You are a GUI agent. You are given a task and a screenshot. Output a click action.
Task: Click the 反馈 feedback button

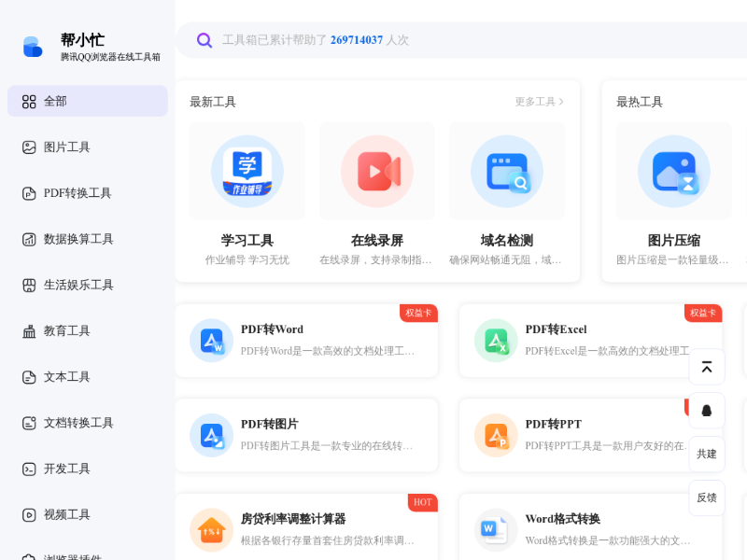(707, 498)
